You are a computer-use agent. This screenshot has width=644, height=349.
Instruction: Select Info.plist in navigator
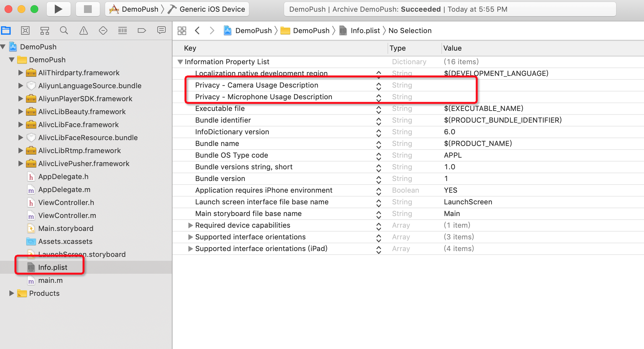(x=53, y=267)
